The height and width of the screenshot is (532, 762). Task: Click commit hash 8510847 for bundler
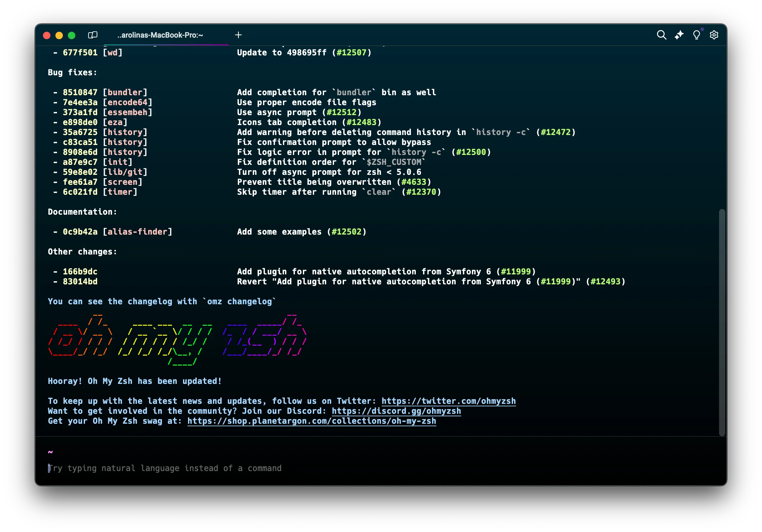(x=80, y=92)
